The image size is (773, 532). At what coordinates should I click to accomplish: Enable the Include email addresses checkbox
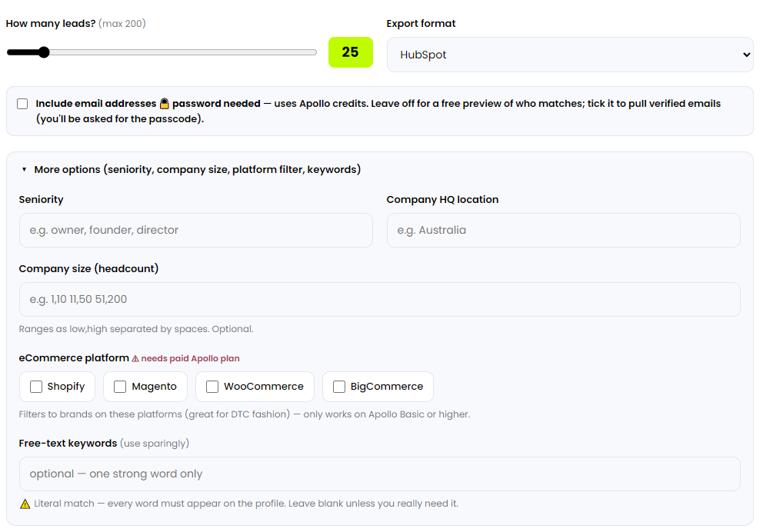(x=22, y=104)
